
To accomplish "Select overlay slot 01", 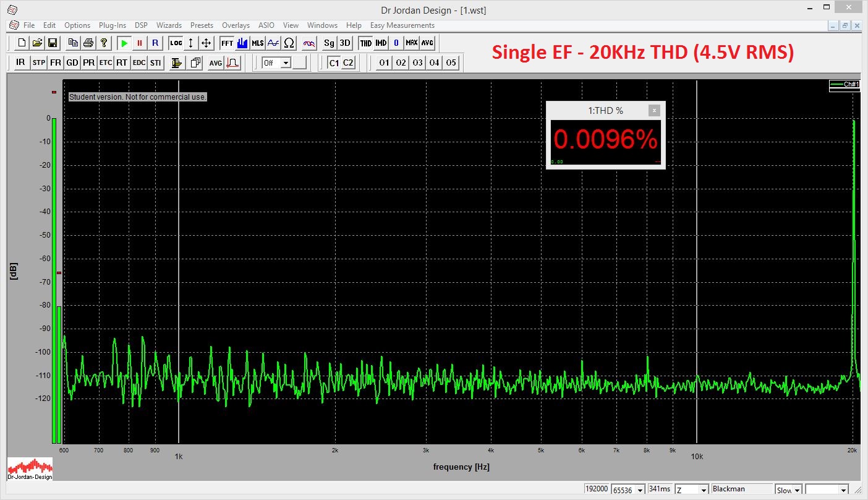I will [x=385, y=62].
